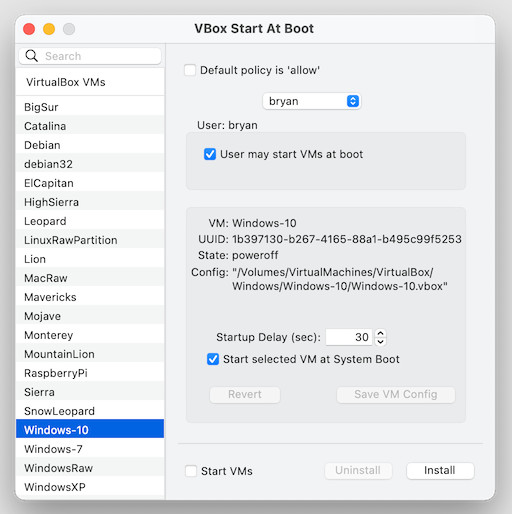This screenshot has width=512, height=514.
Task: Select Windows-7 in the list
Action: (90, 449)
